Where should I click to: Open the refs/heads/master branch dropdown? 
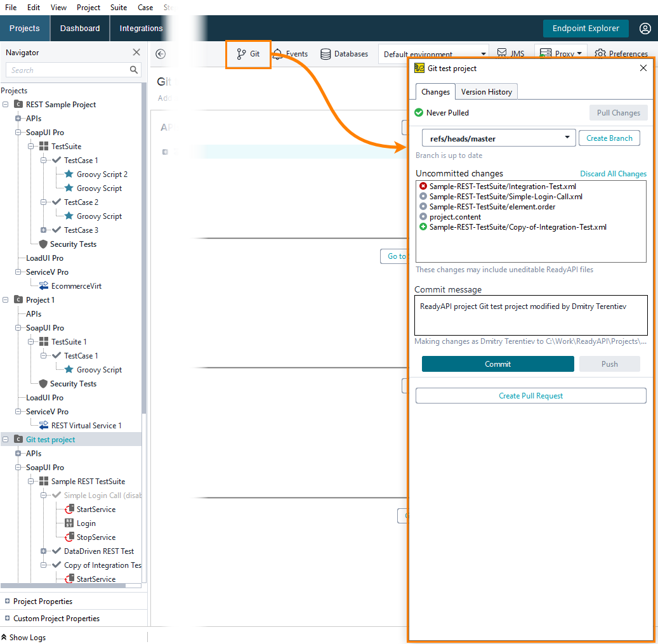(499, 138)
